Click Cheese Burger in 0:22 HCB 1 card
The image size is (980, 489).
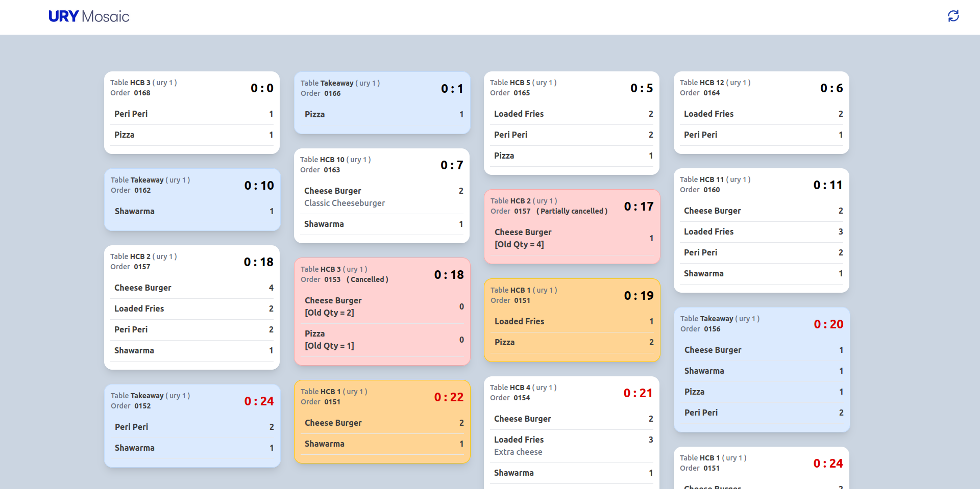coord(382,423)
